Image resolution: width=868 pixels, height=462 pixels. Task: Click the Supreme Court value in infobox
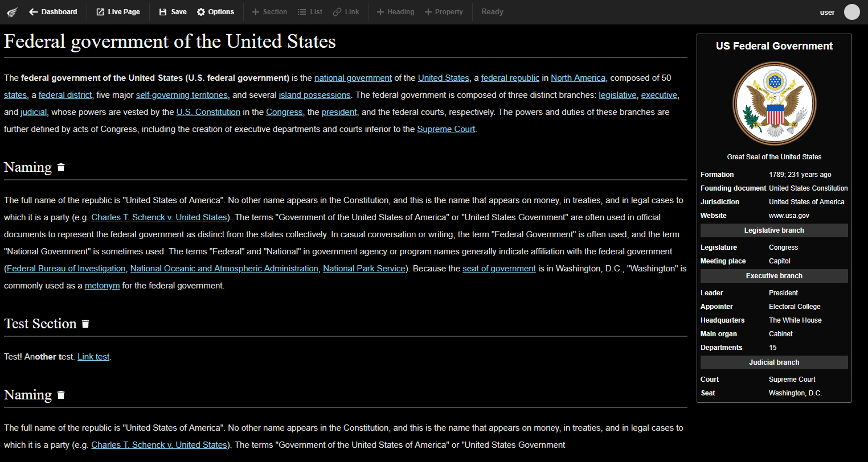(792, 379)
